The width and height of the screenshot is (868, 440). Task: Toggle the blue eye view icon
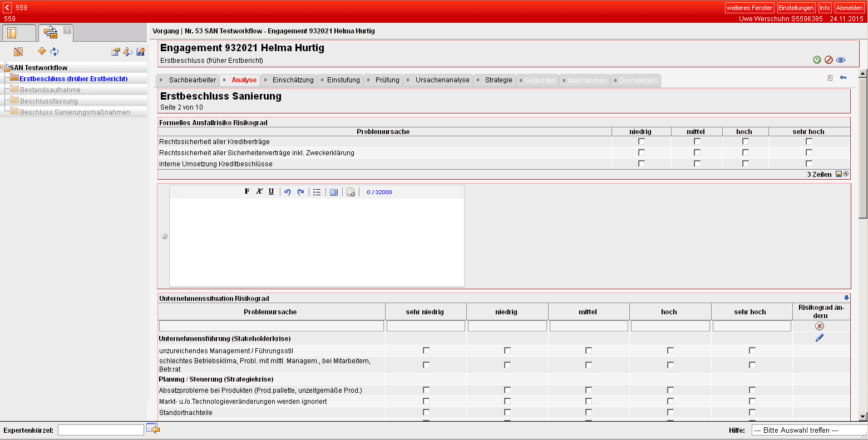point(841,60)
